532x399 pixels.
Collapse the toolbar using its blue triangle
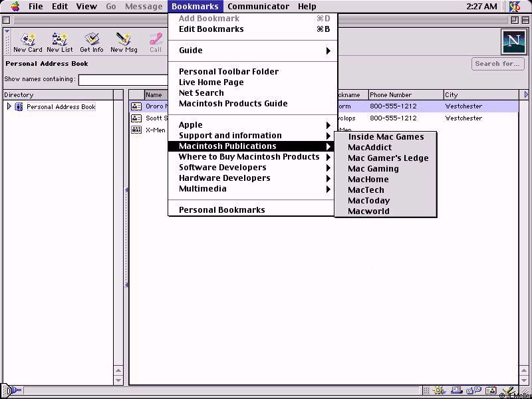click(7, 31)
